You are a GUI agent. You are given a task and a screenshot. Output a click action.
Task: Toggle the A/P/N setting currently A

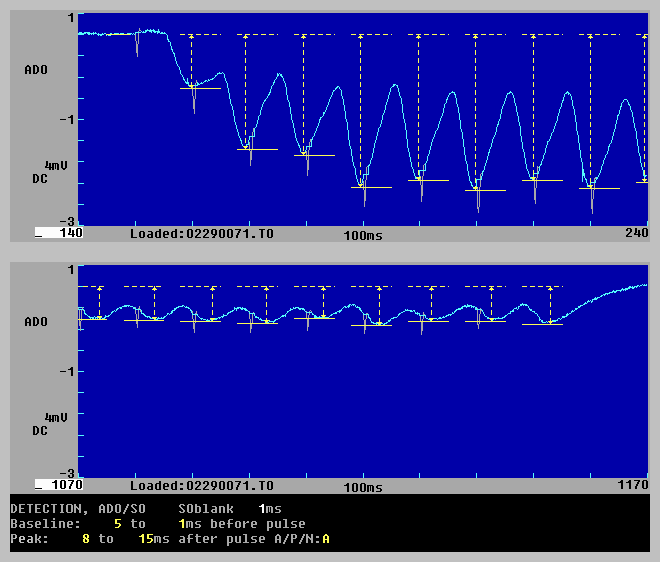tap(325, 539)
